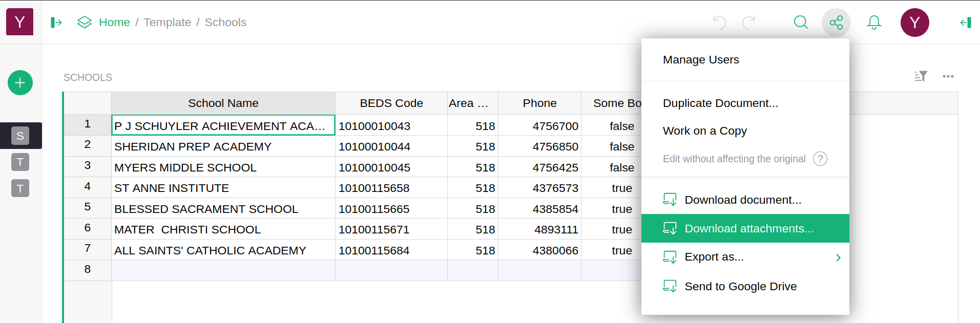The image size is (980, 323).
Task: Click the green add new plus button
Action: click(x=20, y=83)
